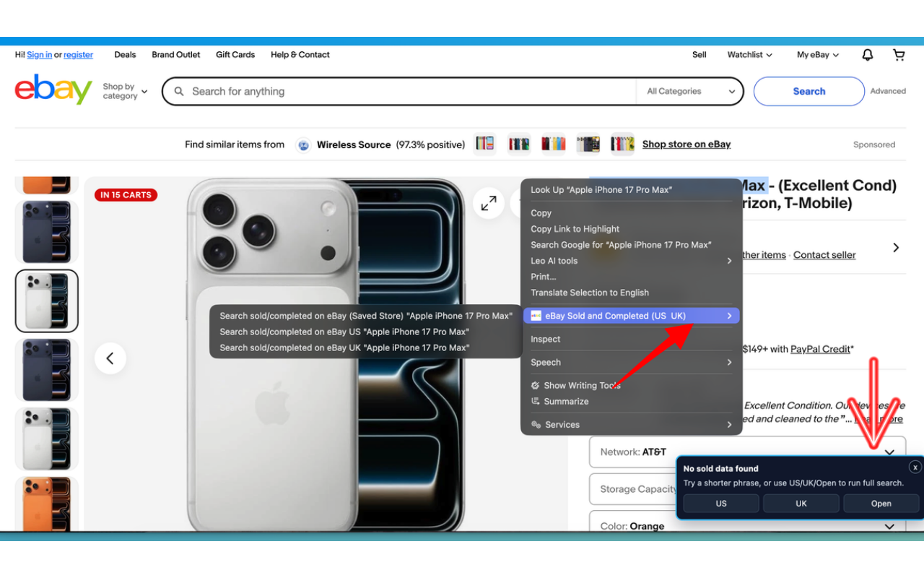The height and width of the screenshot is (578, 924).
Task: Open Help & Contact
Action: 300,55
